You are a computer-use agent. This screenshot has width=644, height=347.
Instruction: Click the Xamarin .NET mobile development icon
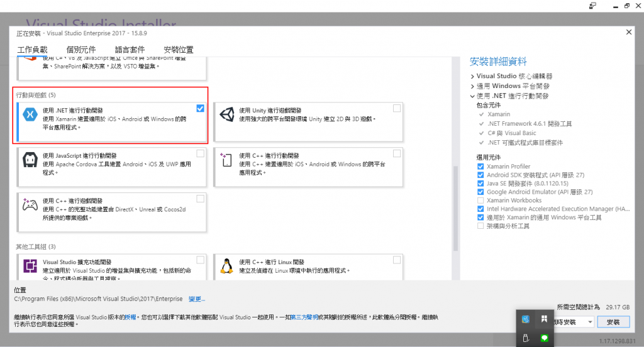(30, 114)
